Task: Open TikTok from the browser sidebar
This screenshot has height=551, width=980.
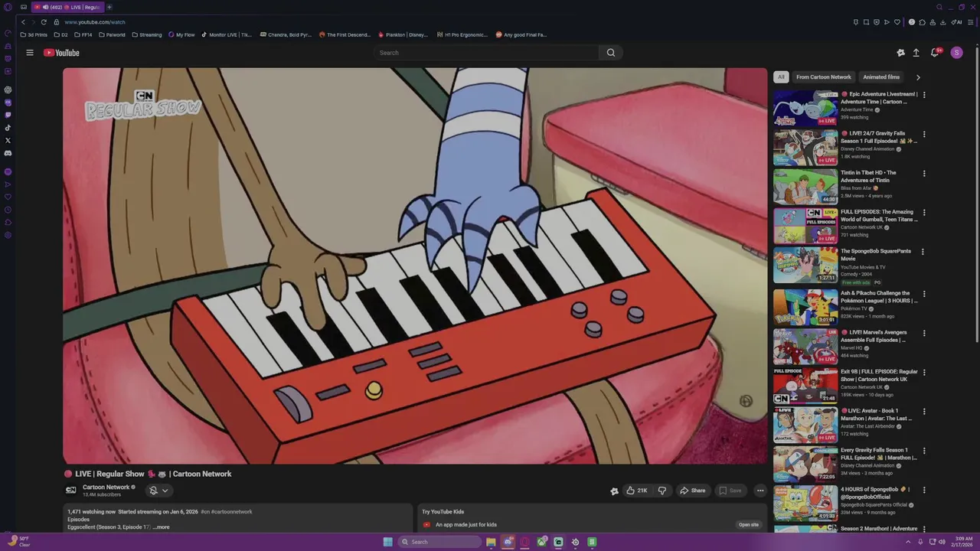Action: 8,128
